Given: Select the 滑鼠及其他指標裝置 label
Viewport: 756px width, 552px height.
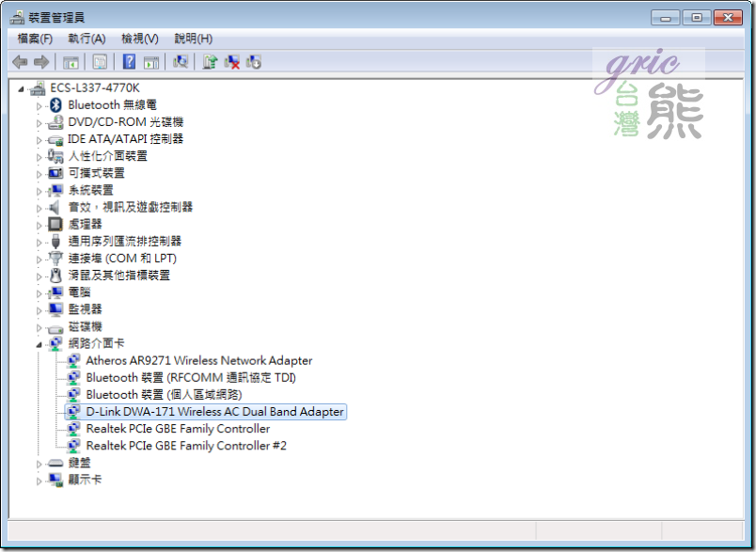Looking at the screenshot, I should pyautogui.click(x=119, y=276).
